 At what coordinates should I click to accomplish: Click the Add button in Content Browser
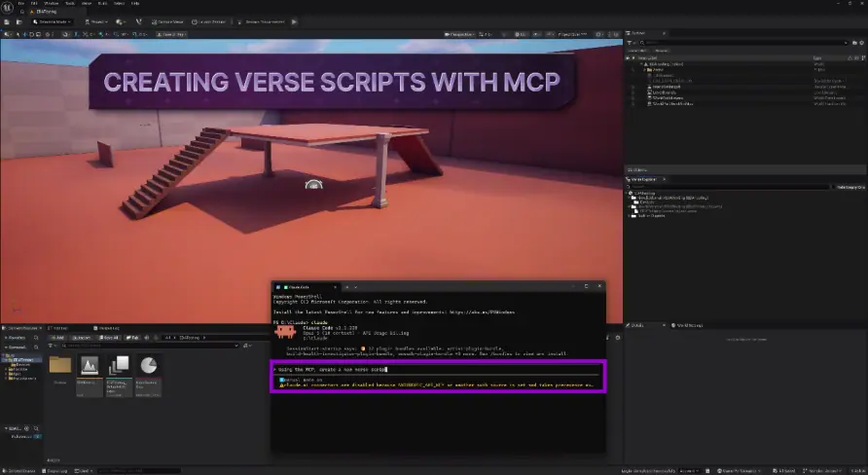click(x=57, y=337)
